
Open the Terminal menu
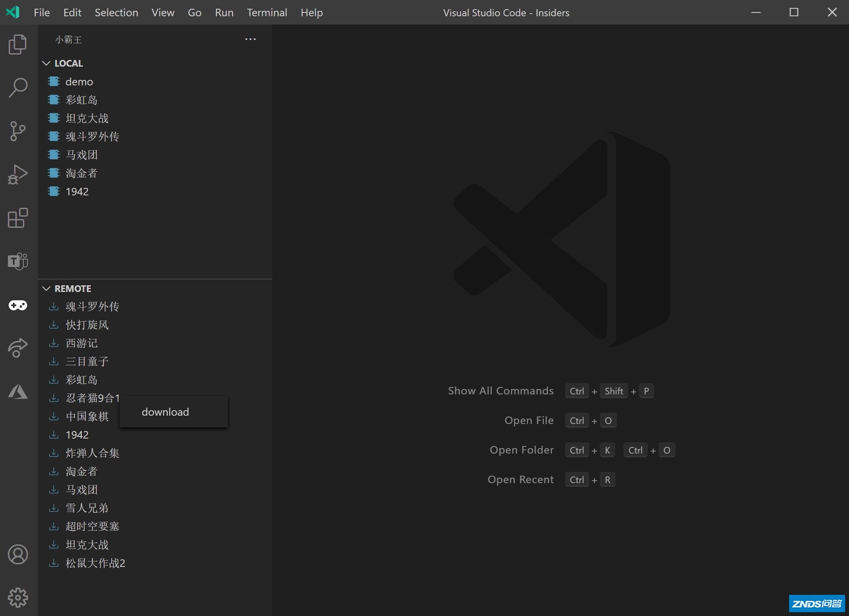267,12
